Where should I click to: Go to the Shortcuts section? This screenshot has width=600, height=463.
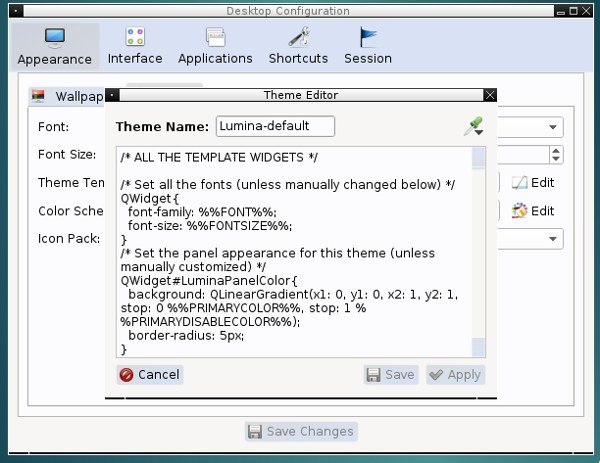click(x=298, y=46)
